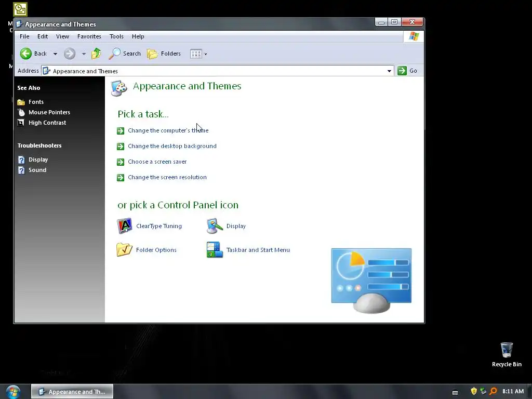Open Taskbar and Start Menu icon
Image resolution: width=532 pixels, height=399 pixels.
(x=215, y=250)
